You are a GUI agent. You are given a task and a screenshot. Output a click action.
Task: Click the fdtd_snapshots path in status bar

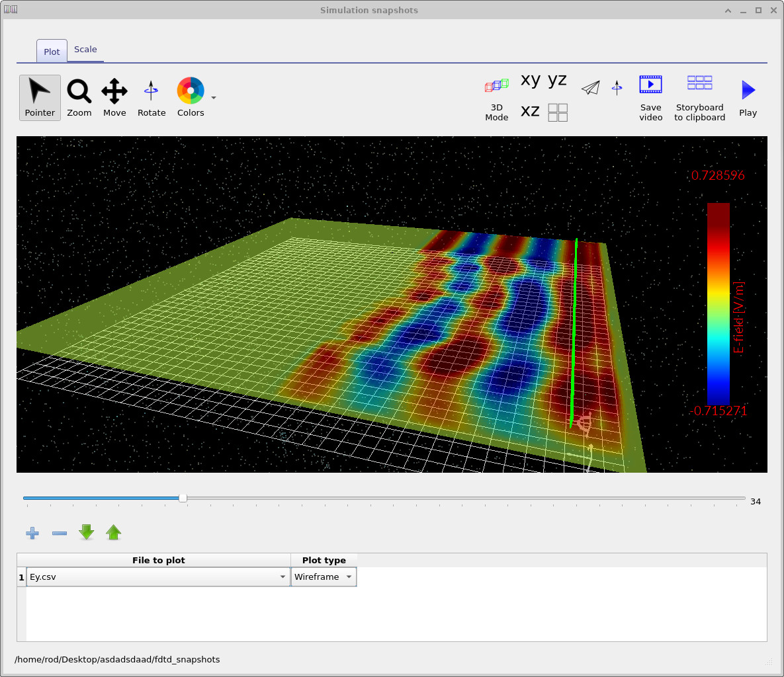tap(117, 660)
